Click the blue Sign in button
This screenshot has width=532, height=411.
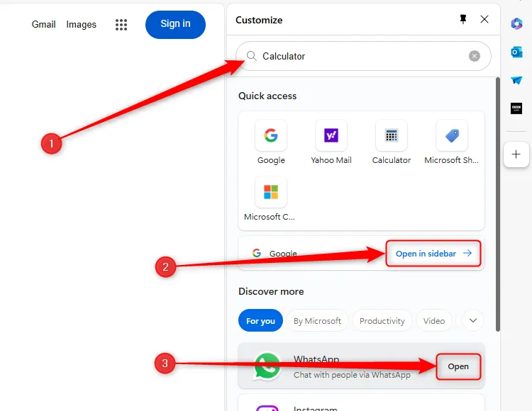(175, 24)
